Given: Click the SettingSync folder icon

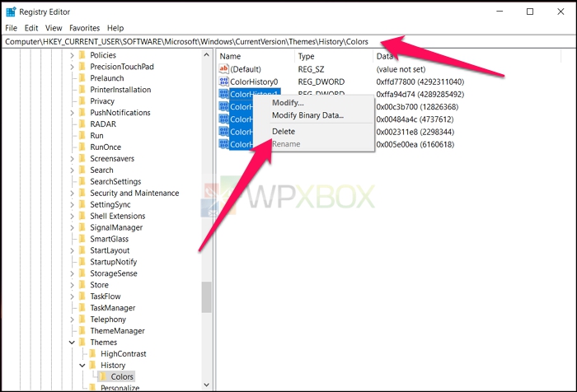Looking at the screenshot, I should 82,204.
